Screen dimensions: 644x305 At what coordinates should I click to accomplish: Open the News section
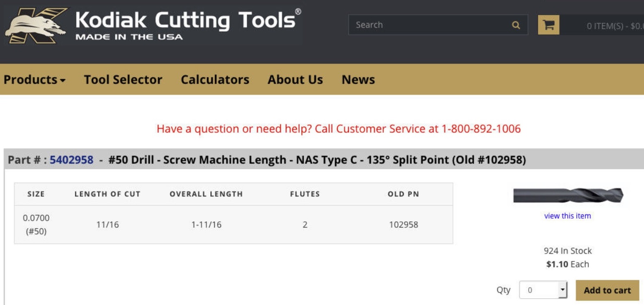tap(358, 80)
